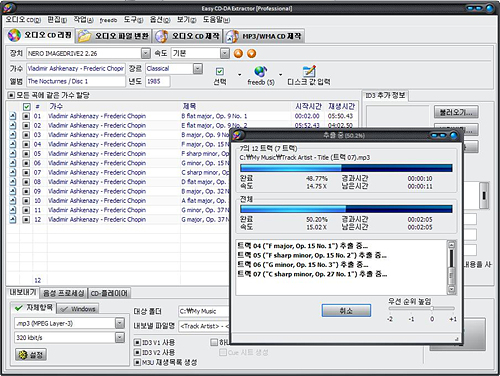Open the 보기 menu
This screenshot has width=500, height=376.
tap(186, 20)
